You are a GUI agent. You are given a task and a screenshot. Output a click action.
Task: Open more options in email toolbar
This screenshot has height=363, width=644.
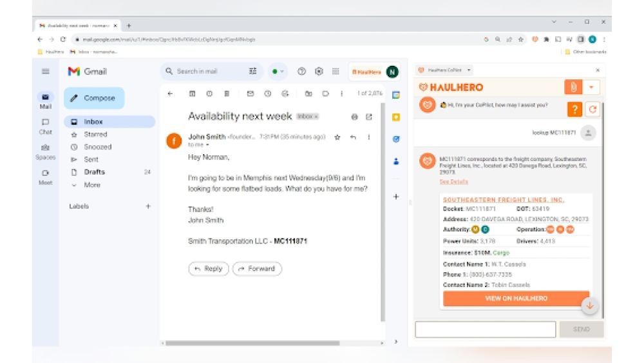coord(342,93)
